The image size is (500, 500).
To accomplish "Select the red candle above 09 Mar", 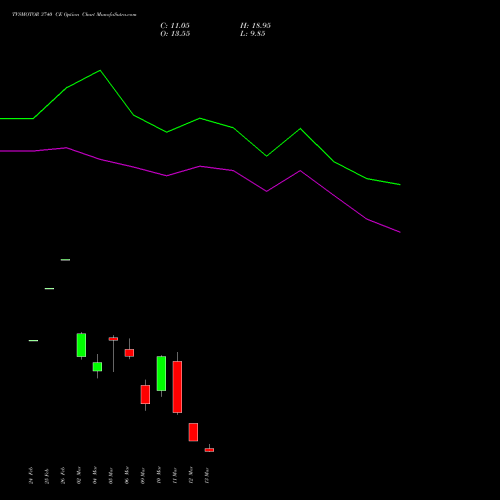I will [x=145, y=394].
